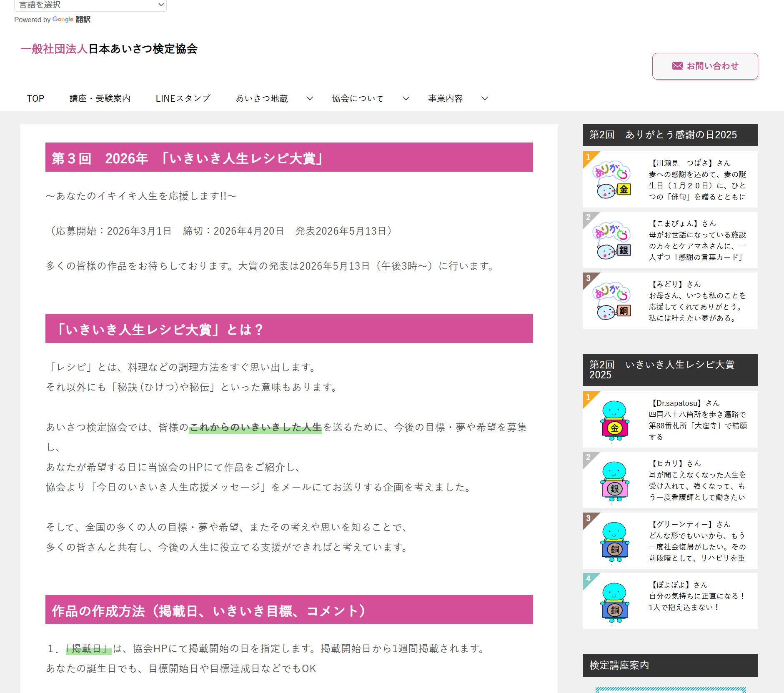Open the こまぴょん entry text
This screenshot has height=693, width=784.
coord(697,240)
